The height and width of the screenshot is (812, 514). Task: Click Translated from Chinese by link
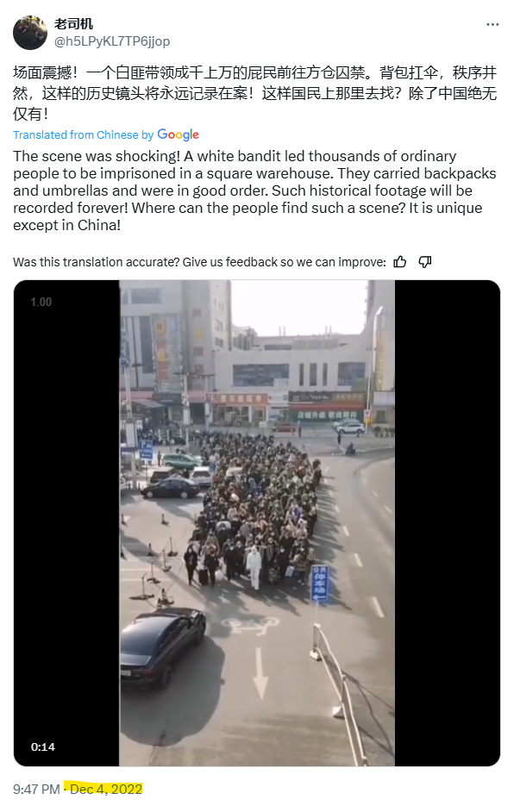84,134
